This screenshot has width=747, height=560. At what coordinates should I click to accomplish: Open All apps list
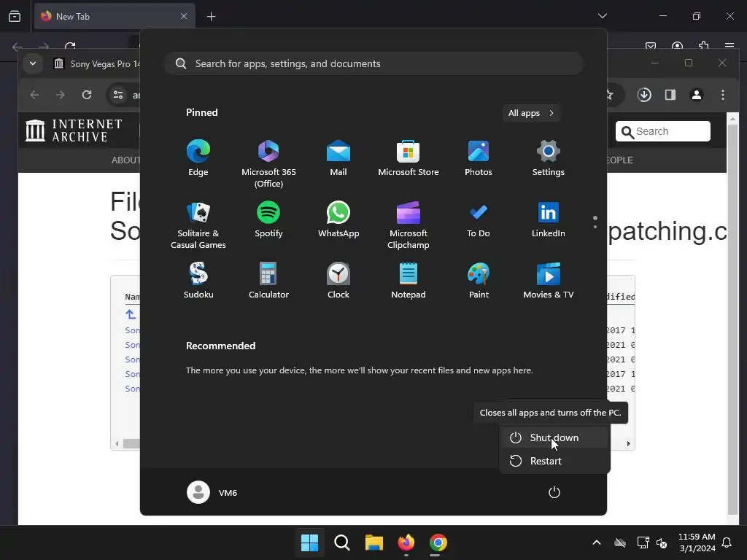tap(531, 113)
